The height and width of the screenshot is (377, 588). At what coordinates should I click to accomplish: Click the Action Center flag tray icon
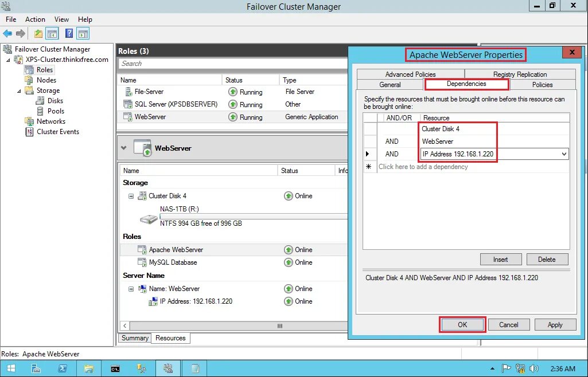pyautogui.click(x=506, y=369)
